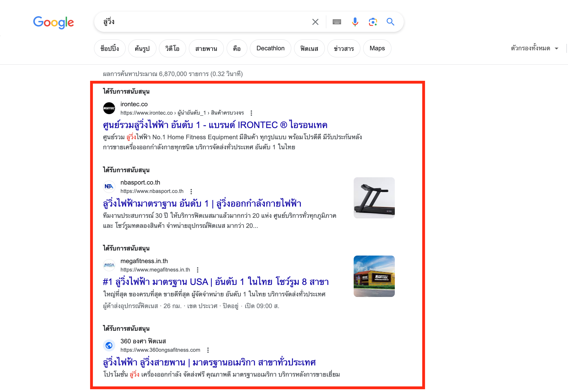
Task: Open more options for 360ongsafitness ad
Action: 208,350
